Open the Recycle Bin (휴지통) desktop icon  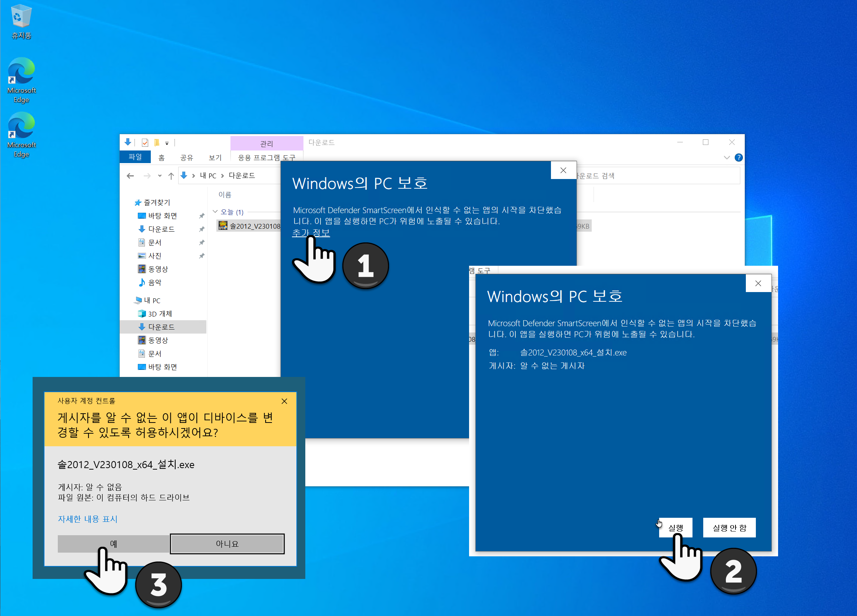(21, 21)
